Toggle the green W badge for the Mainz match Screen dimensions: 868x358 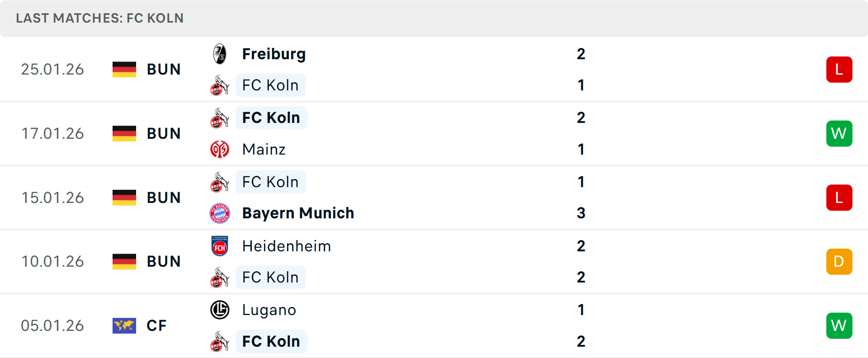839,133
